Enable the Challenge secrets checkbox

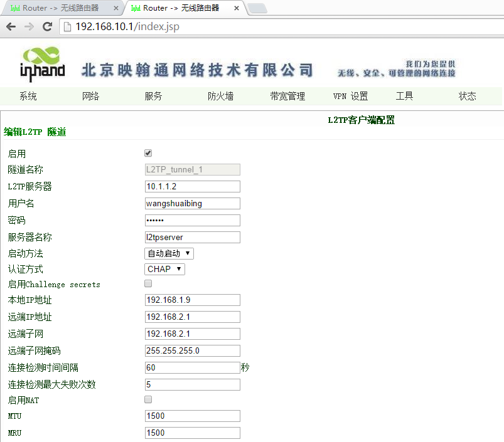[x=148, y=284]
